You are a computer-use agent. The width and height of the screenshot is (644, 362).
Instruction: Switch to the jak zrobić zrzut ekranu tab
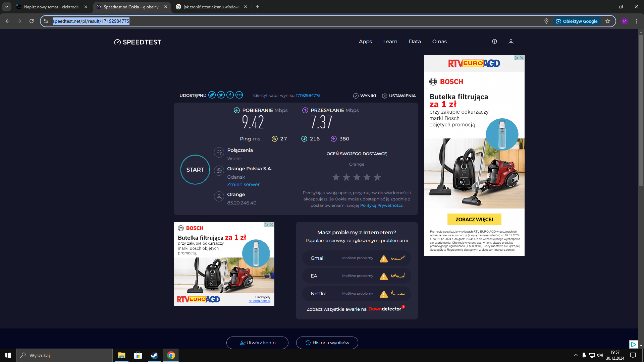tap(211, 7)
